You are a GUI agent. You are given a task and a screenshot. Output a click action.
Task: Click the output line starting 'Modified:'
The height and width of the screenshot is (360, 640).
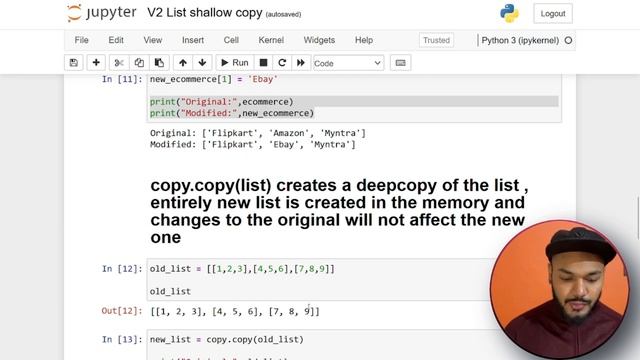(x=253, y=144)
